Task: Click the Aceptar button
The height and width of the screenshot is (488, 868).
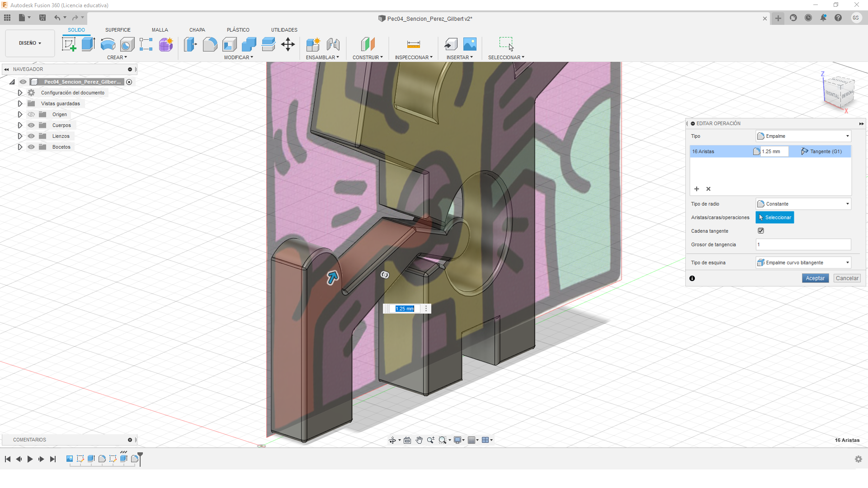Action: [x=815, y=278]
